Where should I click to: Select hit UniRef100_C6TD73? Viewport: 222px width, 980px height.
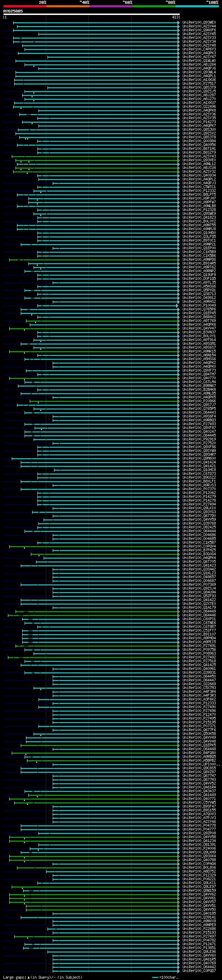(x=199, y=473)
